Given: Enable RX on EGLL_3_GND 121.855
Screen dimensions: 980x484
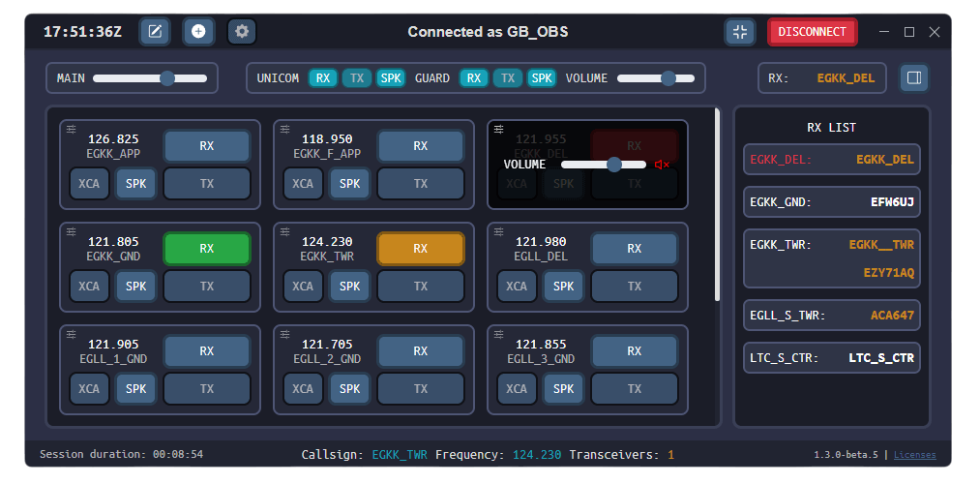Looking at the screenshot, I should [635, 350].
